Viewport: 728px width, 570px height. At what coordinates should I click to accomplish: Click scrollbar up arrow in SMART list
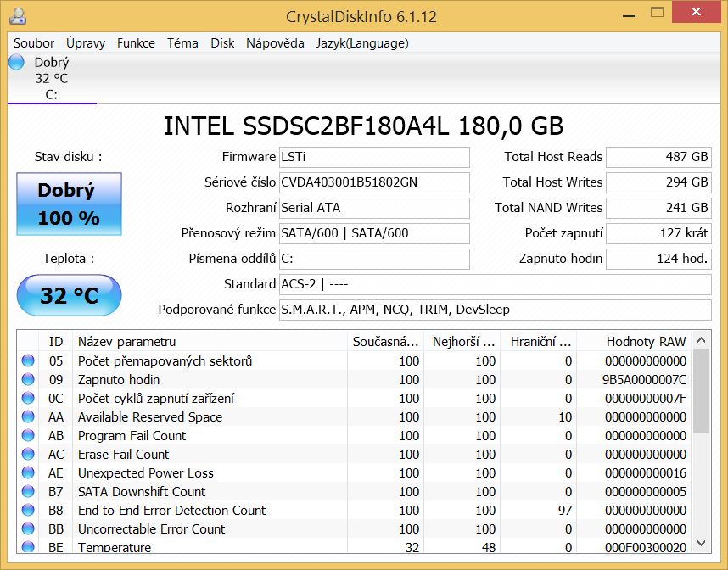[x=702, y=341]
